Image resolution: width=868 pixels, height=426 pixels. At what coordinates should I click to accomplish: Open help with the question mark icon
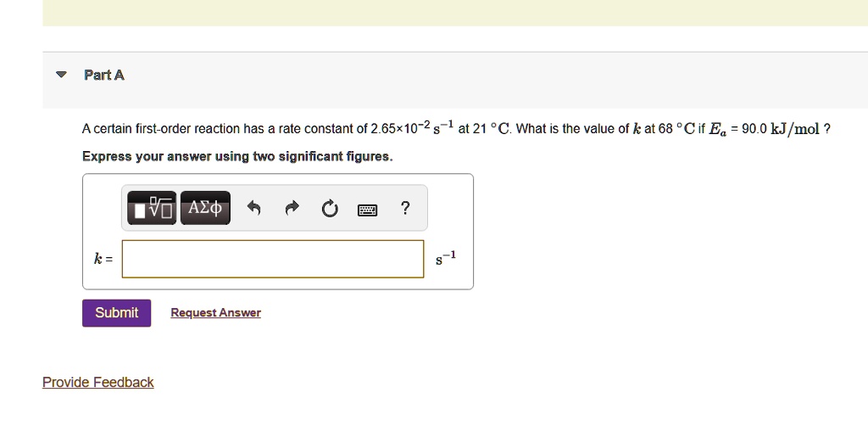[405, 208]
